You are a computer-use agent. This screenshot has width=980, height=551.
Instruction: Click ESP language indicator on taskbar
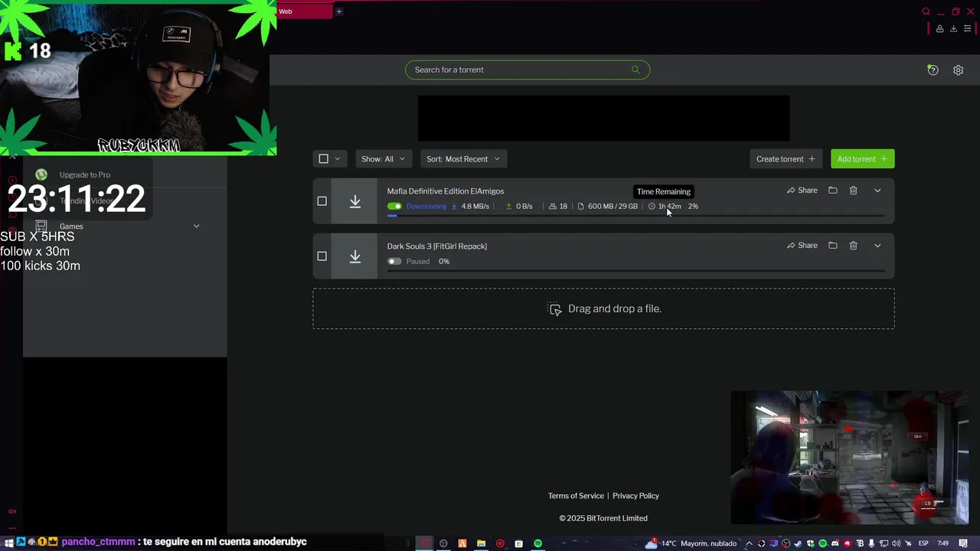pos(923,543)
